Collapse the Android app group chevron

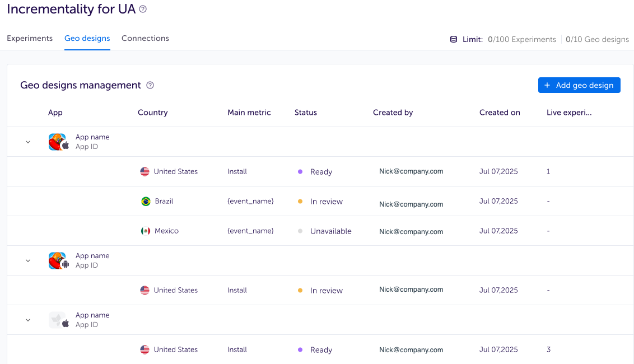tap(28, 261)
